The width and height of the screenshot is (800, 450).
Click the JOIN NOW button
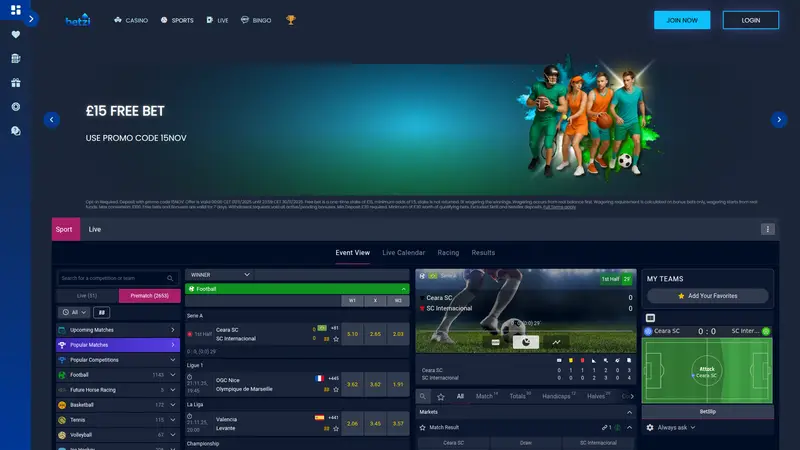coord(682,20)
